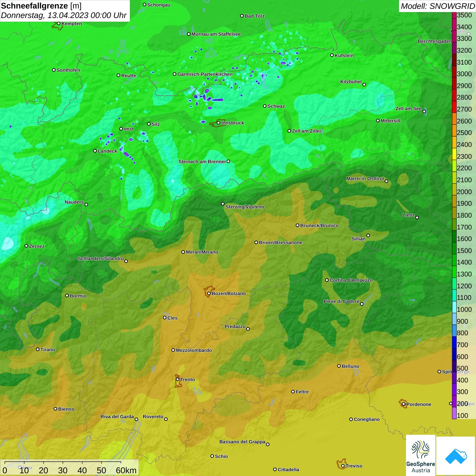This screenshot has height=476, width=476.
Task: Click the Kufstein marker dot
Action: (x=332, y=55)
